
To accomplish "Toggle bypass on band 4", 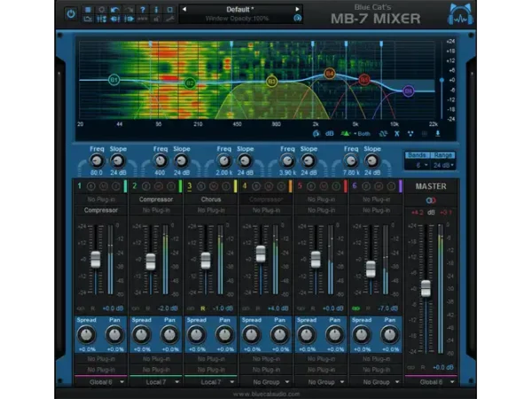I will coord(256,186).
